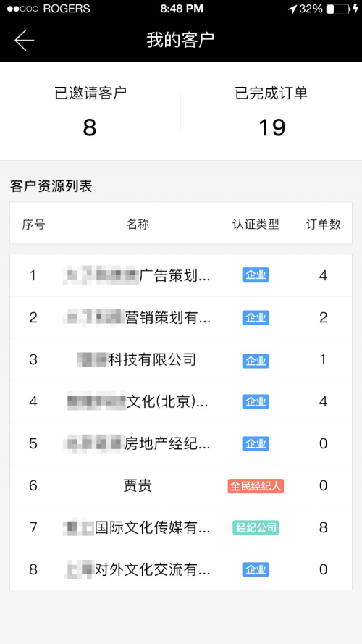
Task: Tap the 企业 badge in row 8
Action: [256, 570]
